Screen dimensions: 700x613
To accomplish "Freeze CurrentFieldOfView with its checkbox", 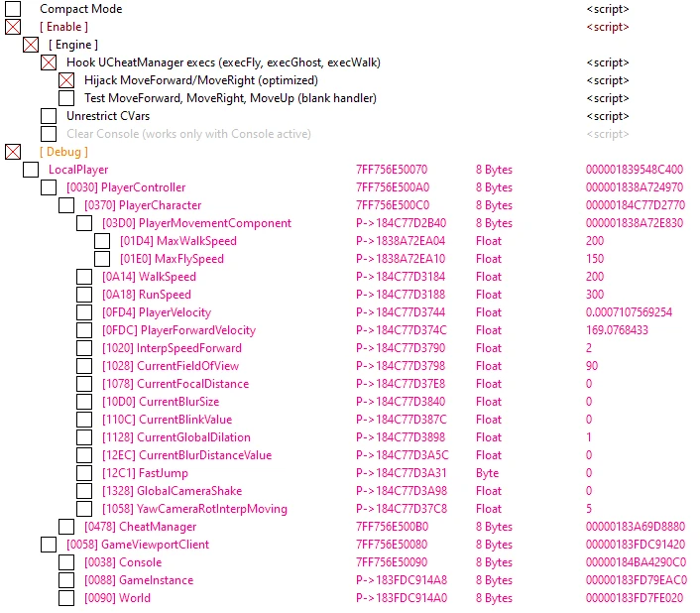I will (x=84, y=366).
